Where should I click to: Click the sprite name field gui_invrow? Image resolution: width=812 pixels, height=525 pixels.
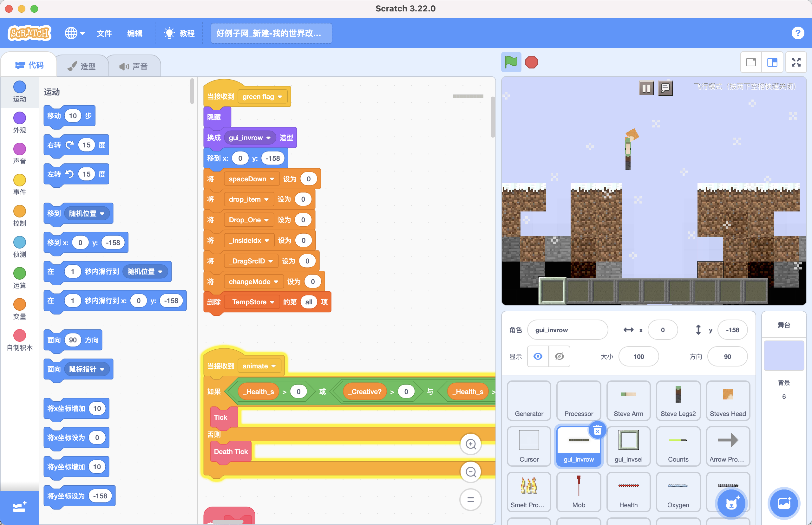(567, 330)
